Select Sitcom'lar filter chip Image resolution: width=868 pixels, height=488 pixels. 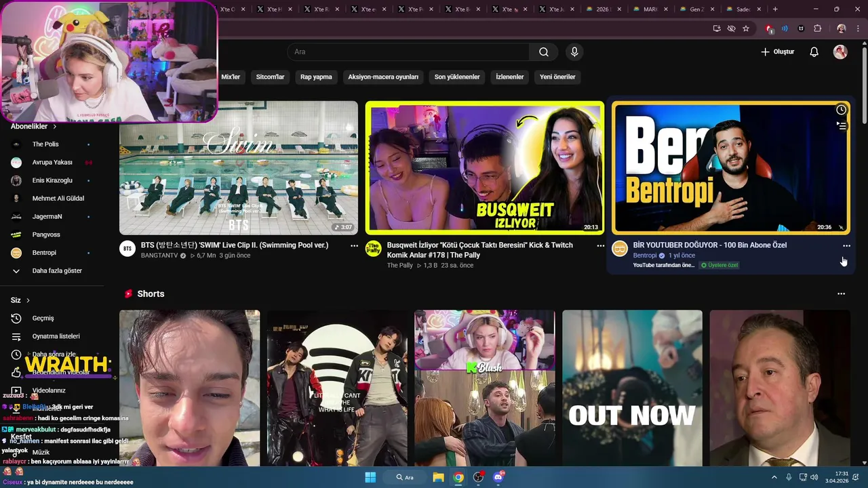coord(270,77)
